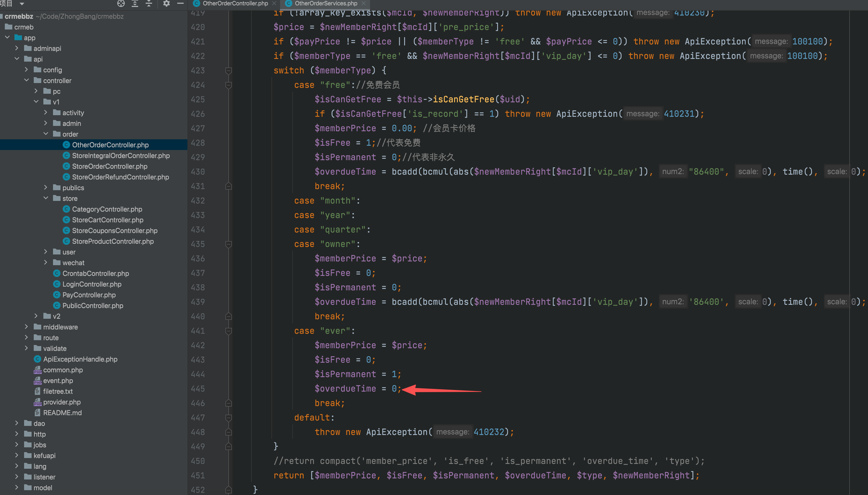Expand the middleware folder

(27, 327)
